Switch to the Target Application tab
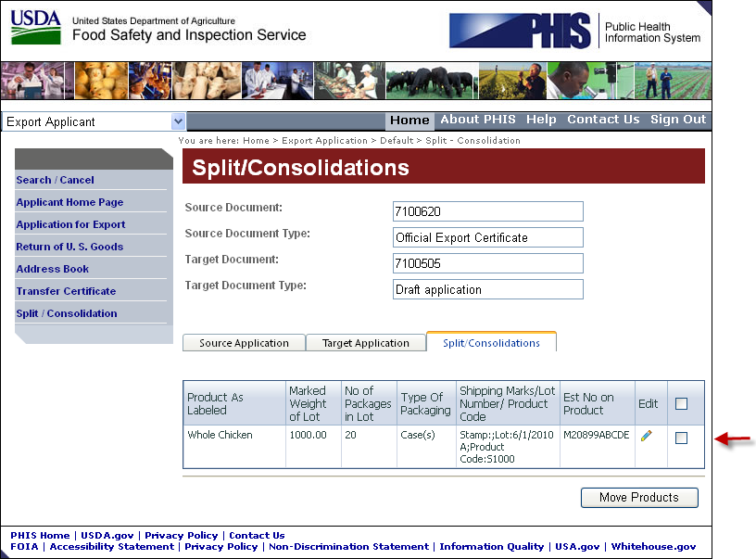This screenshot has height=559, width=756. pyautogui.click(x=365, y=343)
